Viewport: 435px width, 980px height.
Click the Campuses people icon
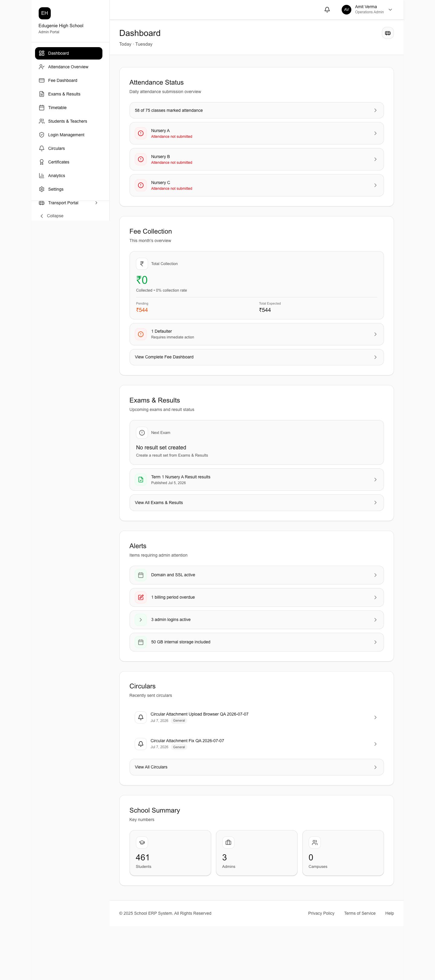click(x=314, y=843)
